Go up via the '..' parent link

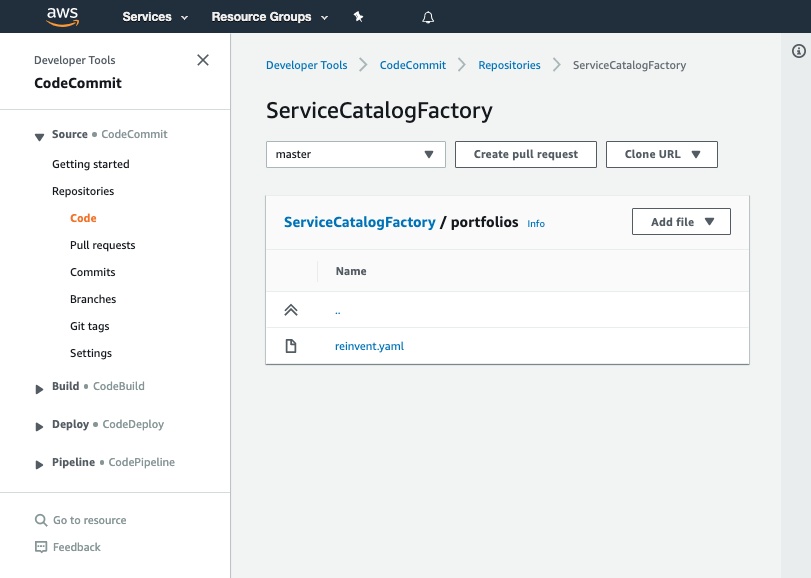(338, 311)
